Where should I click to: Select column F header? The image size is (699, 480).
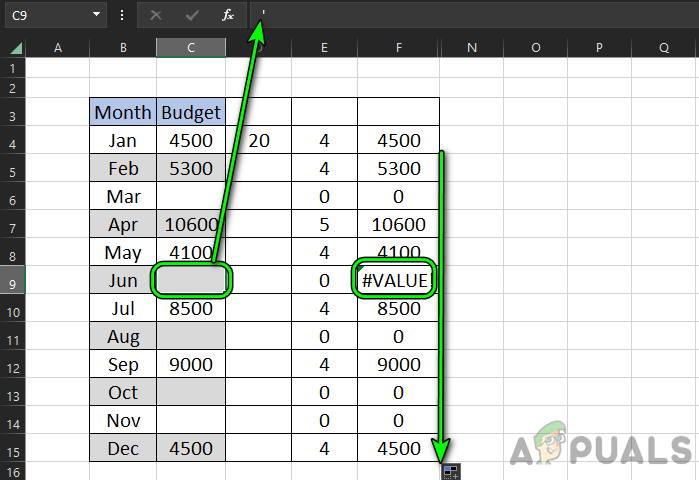pos(398,48)
